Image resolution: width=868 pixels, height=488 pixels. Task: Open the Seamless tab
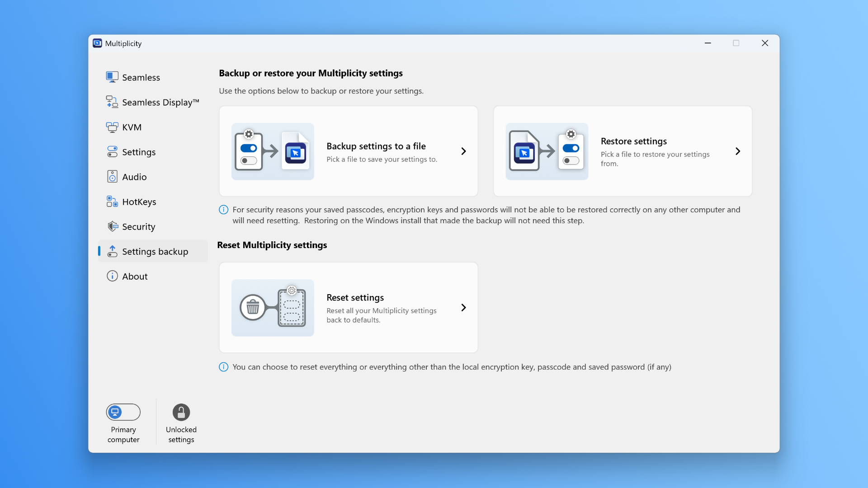pos(153,77)
